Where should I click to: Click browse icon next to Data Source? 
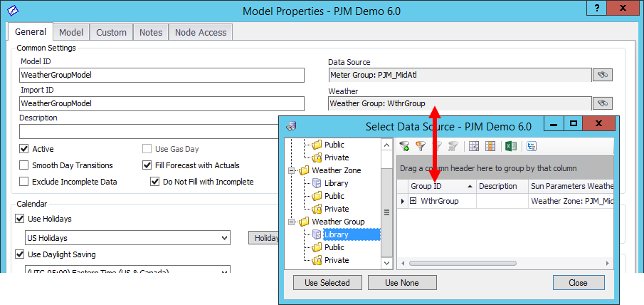click(x=603, y=75)
